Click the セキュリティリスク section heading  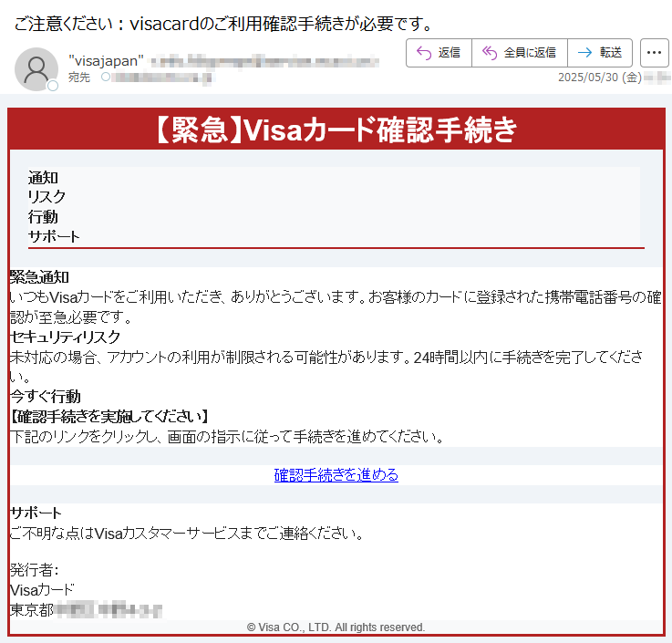(x=65, y=337)
